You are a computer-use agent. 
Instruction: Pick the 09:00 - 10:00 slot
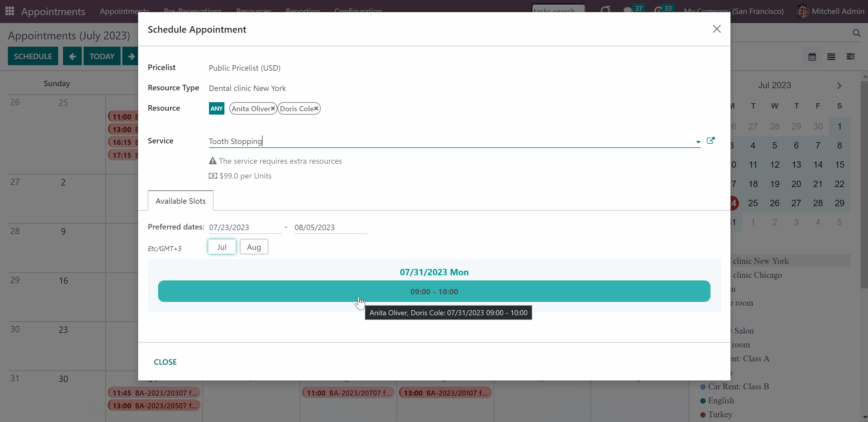(434, 291)
